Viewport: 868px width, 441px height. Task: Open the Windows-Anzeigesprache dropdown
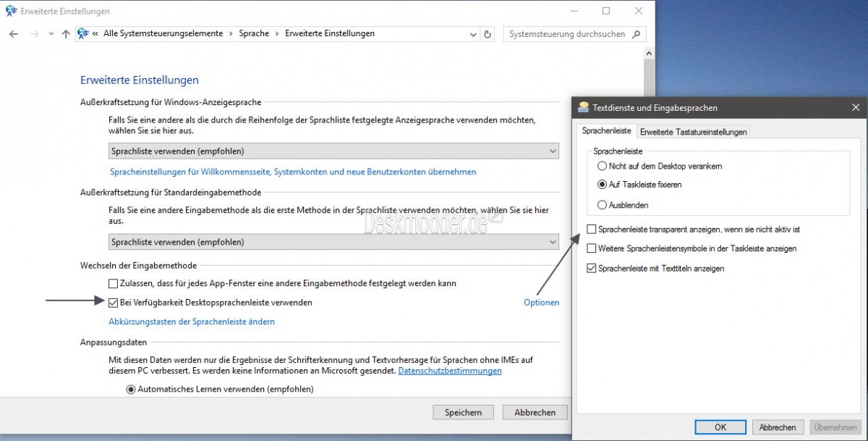(x=553, y=151)
